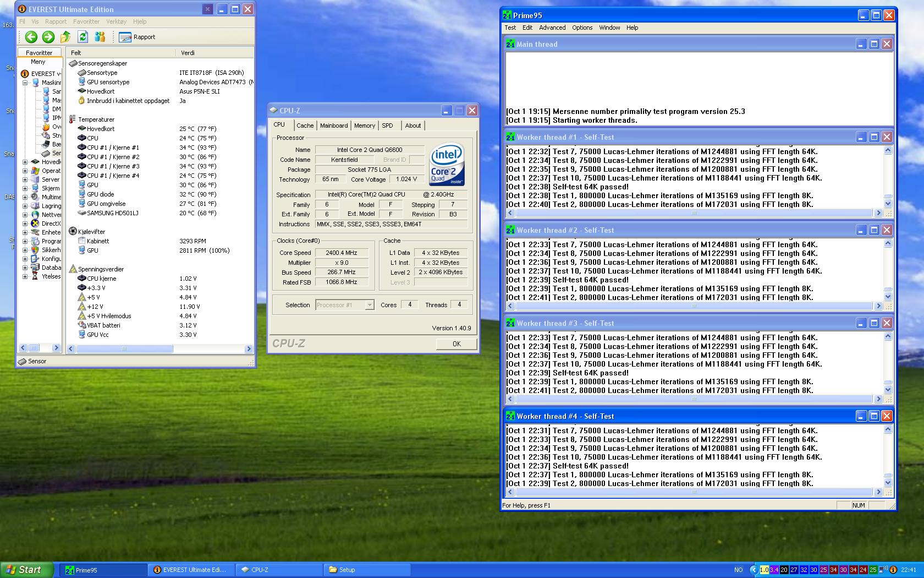
Task: Expand the Lagring tree node
Action: [x=25, y=206]
